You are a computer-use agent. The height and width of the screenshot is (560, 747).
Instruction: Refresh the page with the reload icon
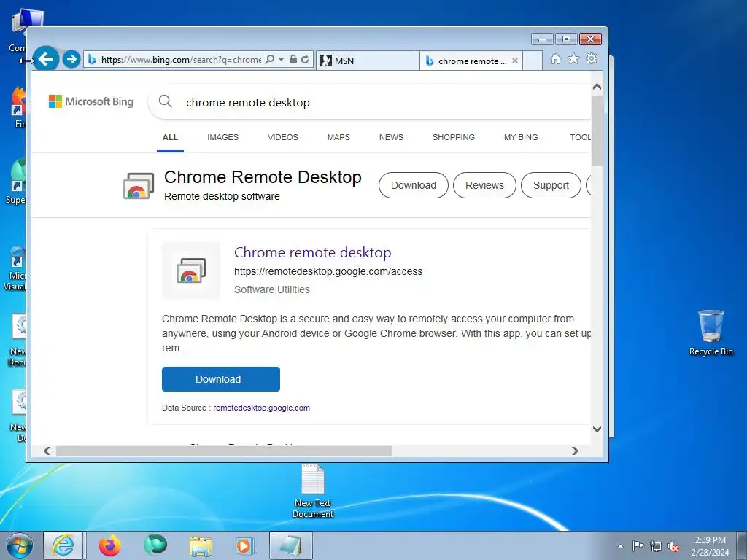(x=305, y=60)
